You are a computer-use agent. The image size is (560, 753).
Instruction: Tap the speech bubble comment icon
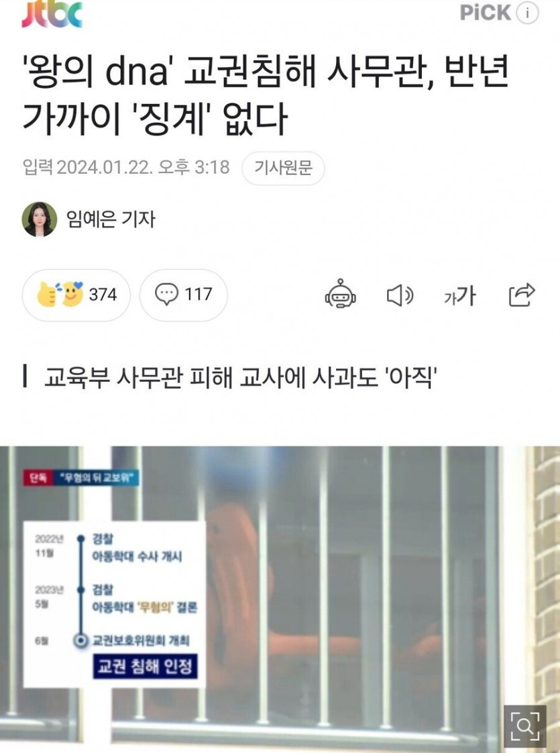pyautogui.click(x=166, y=294)
